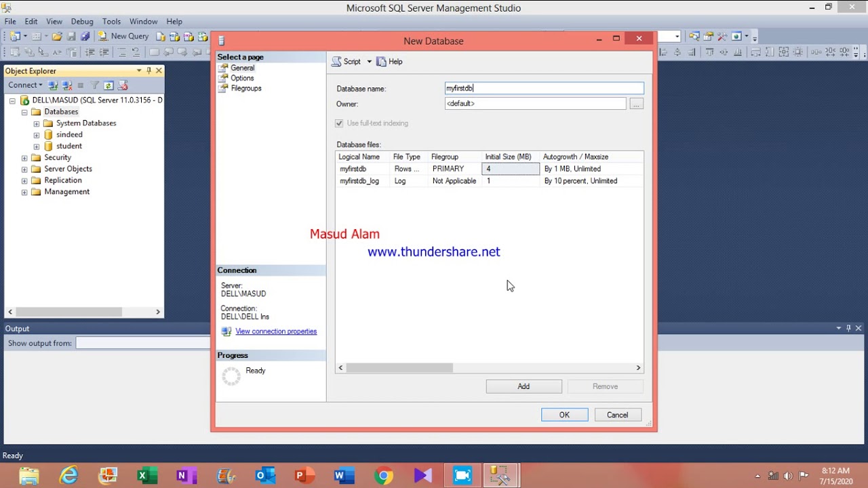Click the Owner default input field
Image resolution: width=868 pixels, height=488 pixels.
(535, 104)
